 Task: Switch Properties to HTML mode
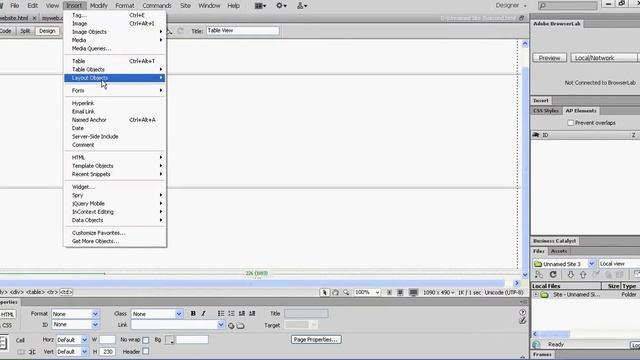pyautogui.click(x=7, y=314)
